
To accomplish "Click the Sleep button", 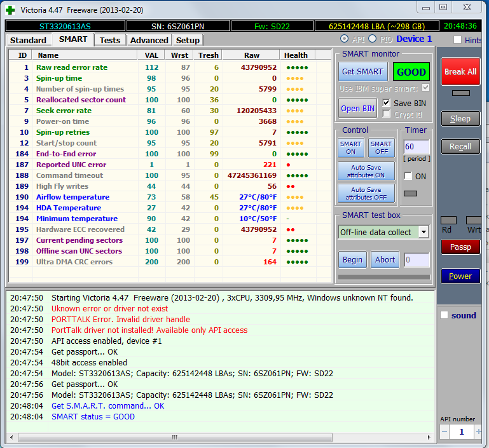I will pos(460,119).
